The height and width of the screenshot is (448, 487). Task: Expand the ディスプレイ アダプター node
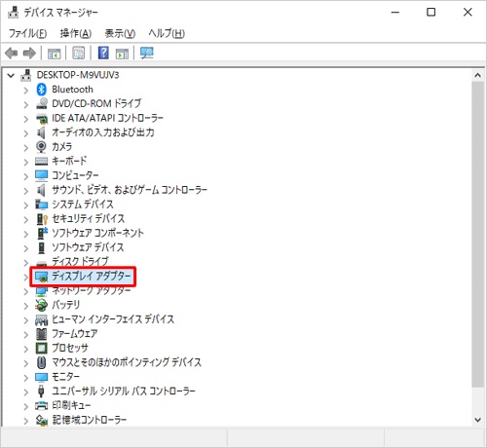pos(26,278)
